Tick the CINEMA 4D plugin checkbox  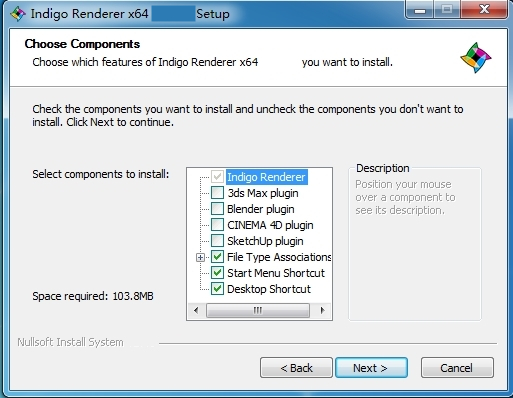click(217, 225)
